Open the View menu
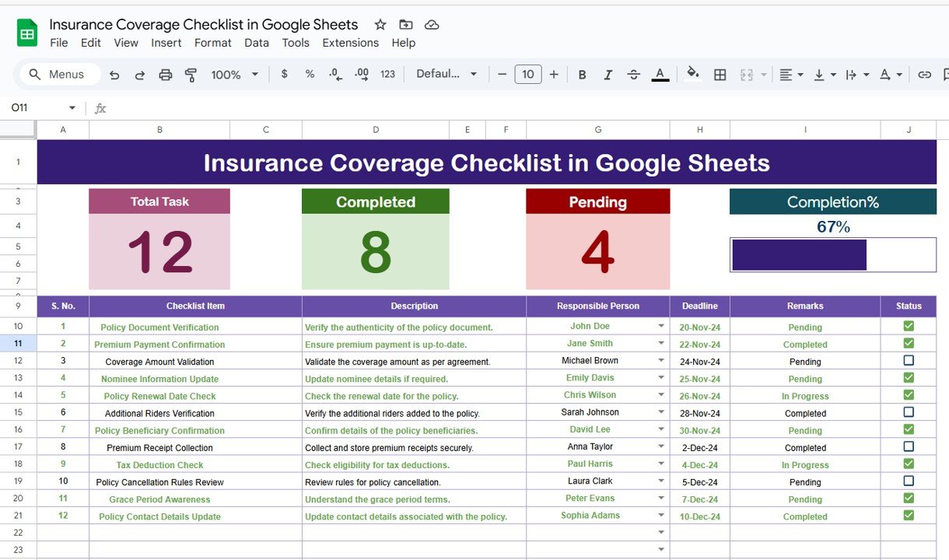949x560 pixels. (x=126, y=43)
